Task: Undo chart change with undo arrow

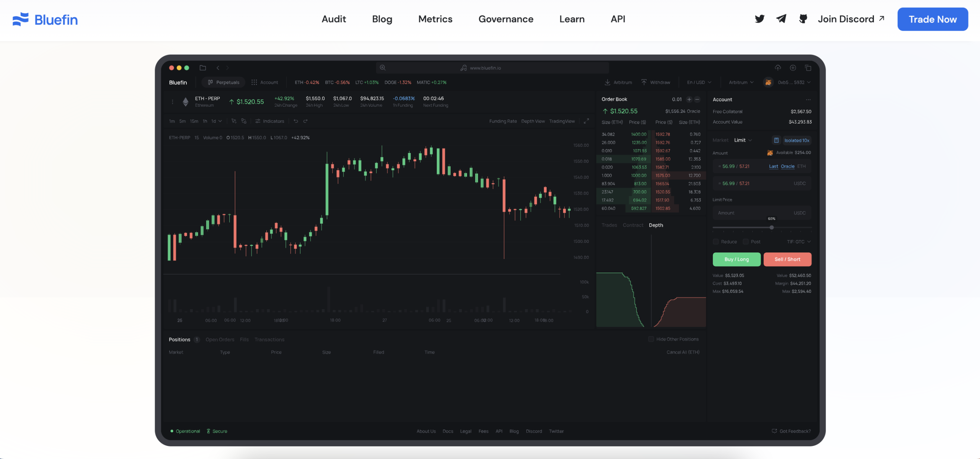Action: coord(296,121)
